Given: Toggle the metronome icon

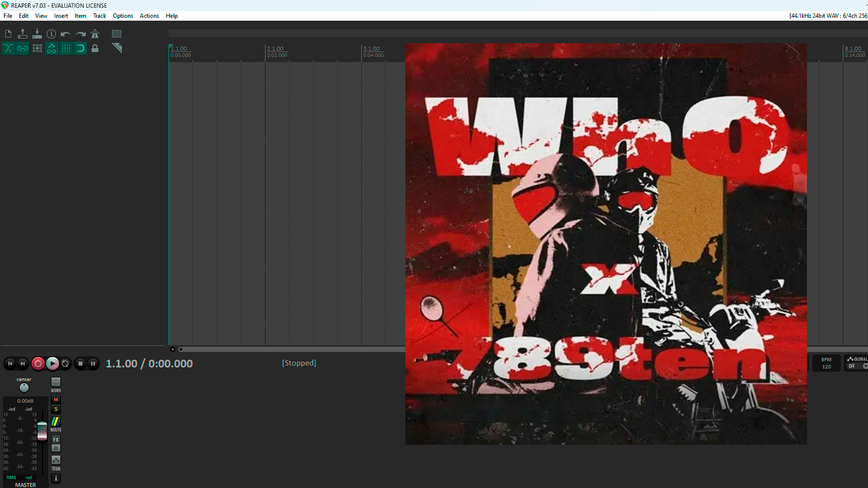Looking at the screenshot, I should tap(95, 34).
